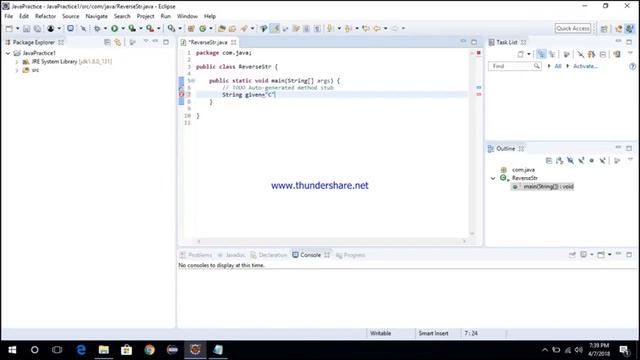The height and width of the screenshot is (360, 640).
Task: Switch to the Javadoc tab
Action: pos(231,255)
